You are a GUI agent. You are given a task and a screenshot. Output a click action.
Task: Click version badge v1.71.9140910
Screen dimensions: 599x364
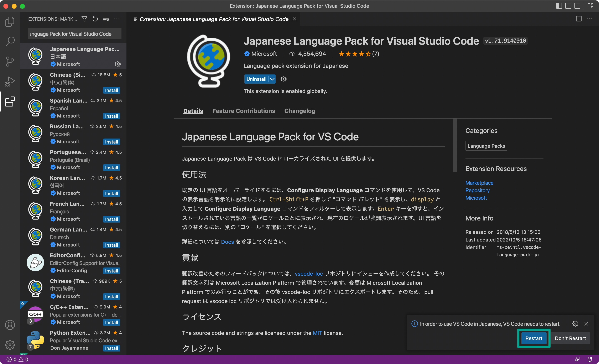pyautogui.click(x=505, y=41)
